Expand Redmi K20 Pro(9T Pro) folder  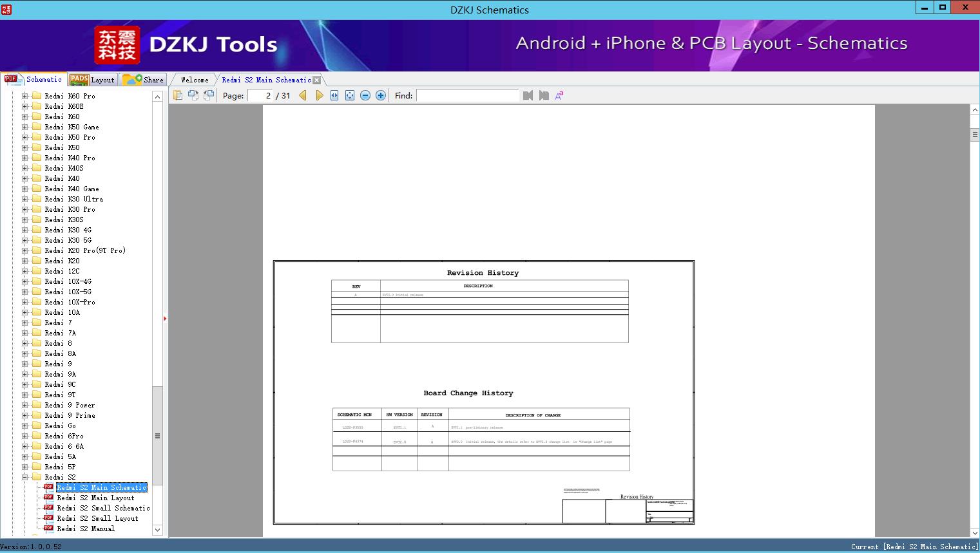click(x=25, y=250)
